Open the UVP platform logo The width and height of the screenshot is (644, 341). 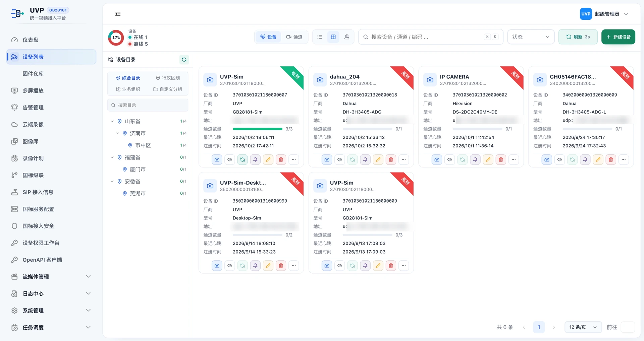[x=17, y=14]
